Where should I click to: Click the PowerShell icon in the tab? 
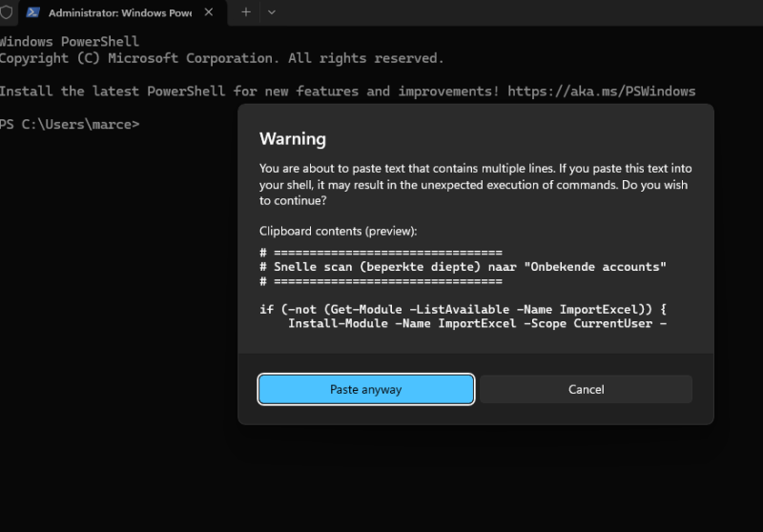coord(32,12)
